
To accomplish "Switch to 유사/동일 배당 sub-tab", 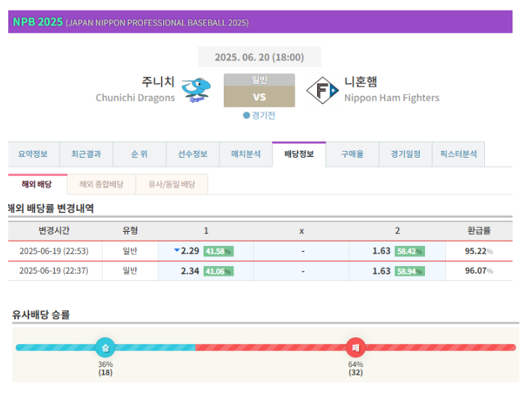I will pyautogui.click(x=171, y=185).
